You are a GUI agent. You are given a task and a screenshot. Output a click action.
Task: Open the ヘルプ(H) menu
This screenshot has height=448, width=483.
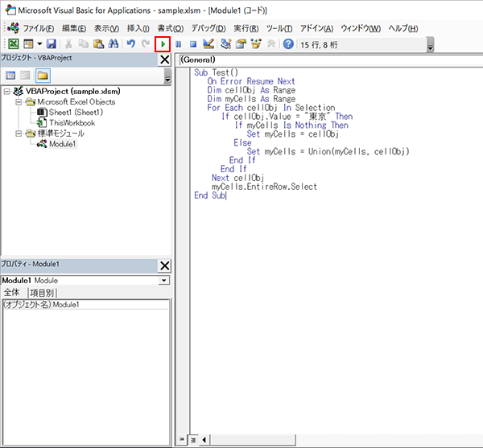pyautogui.click(x=403, y=29)
